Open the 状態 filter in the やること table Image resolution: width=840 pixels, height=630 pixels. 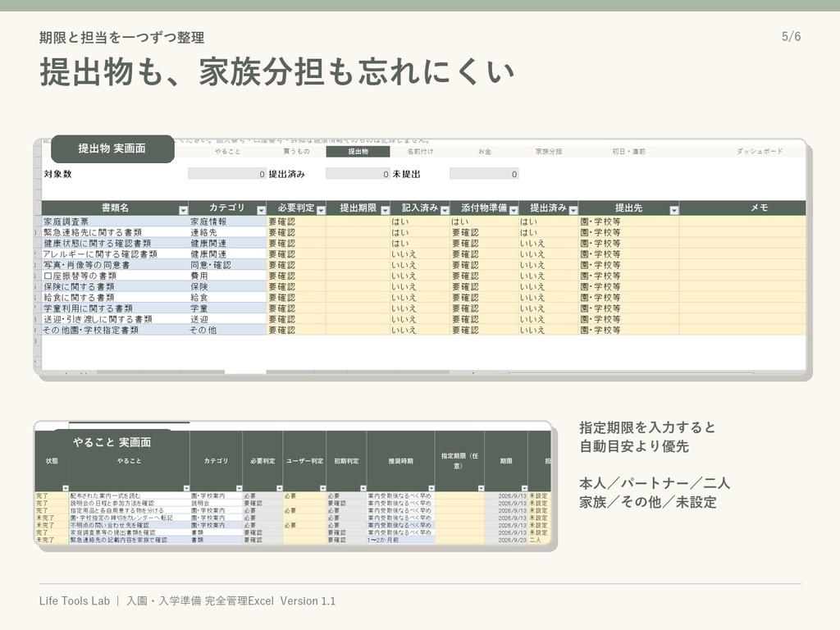tap(66, 488)
